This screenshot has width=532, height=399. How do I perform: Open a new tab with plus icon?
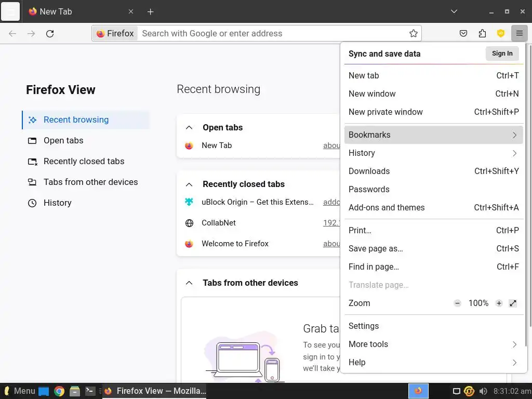(150, 12)
